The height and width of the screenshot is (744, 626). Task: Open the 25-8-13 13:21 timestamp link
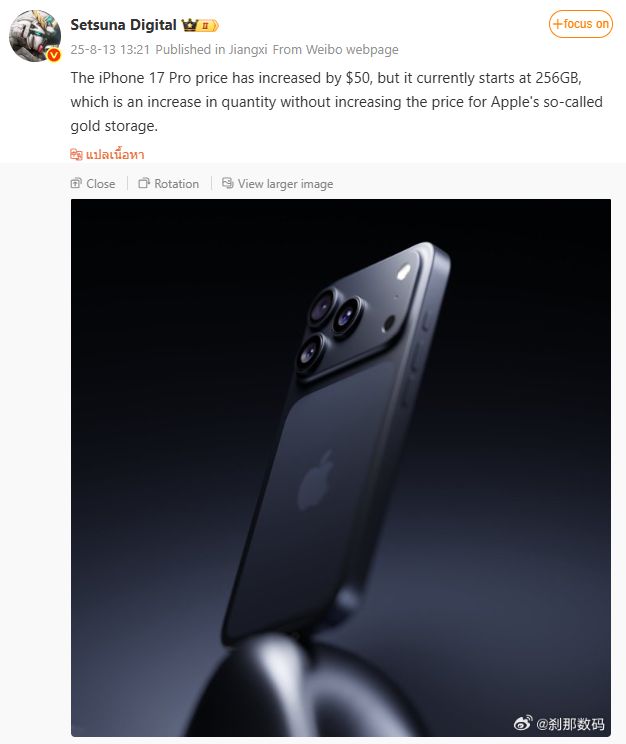tap(110, 49)
